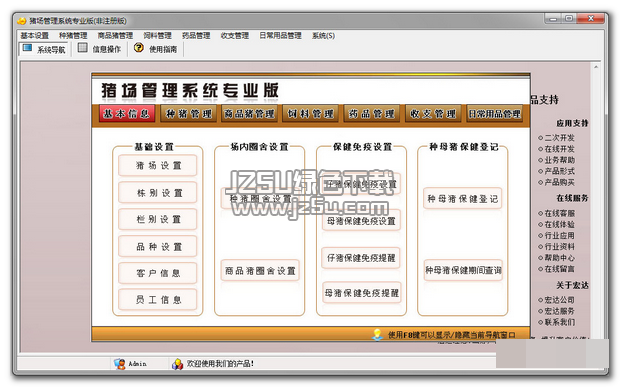Minimize the 猪场管理系统 window
The image size is (620, 387).
pos(553,19)
